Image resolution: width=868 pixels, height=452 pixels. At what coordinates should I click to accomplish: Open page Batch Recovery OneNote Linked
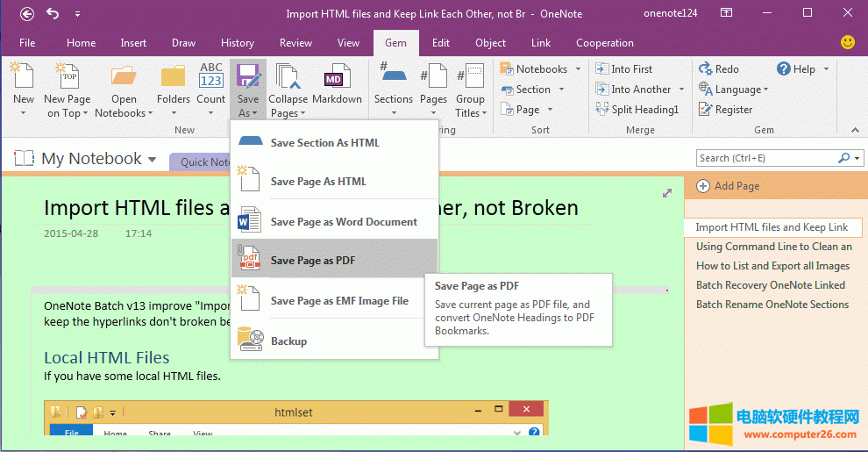[x=771, y=285]
